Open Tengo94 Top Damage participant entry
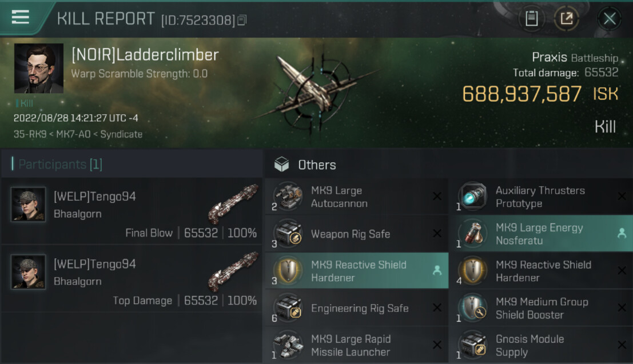633x364 pixels. pyautogui.click(x=132, y=278)
